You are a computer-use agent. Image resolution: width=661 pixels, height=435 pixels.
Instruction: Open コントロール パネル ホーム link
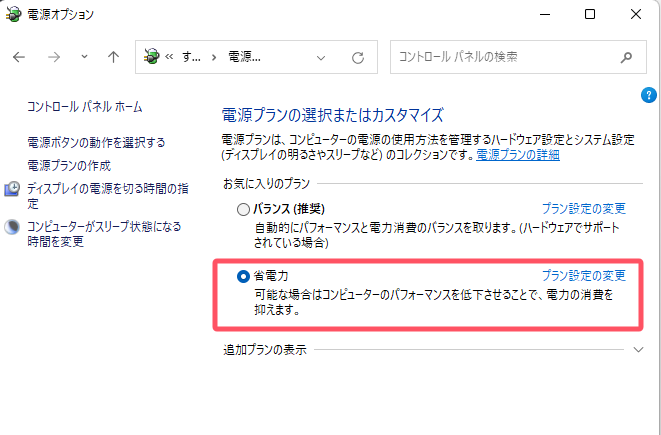[x=85, y=107]
